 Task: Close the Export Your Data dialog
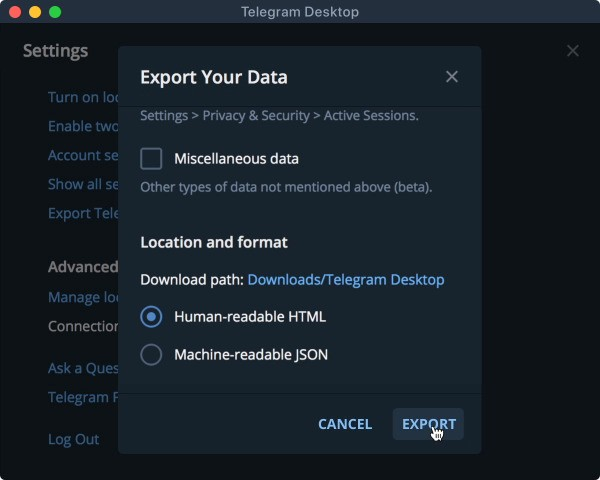[x=452, y=77]
